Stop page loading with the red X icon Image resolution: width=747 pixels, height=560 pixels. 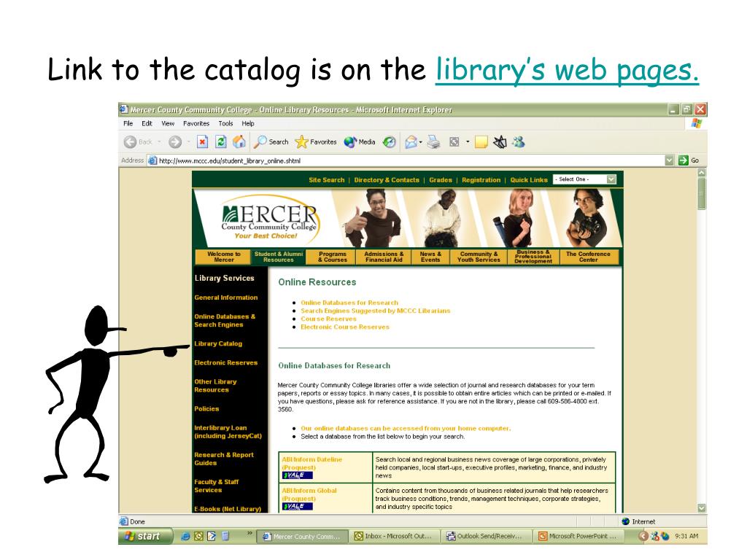pos(203,142)
